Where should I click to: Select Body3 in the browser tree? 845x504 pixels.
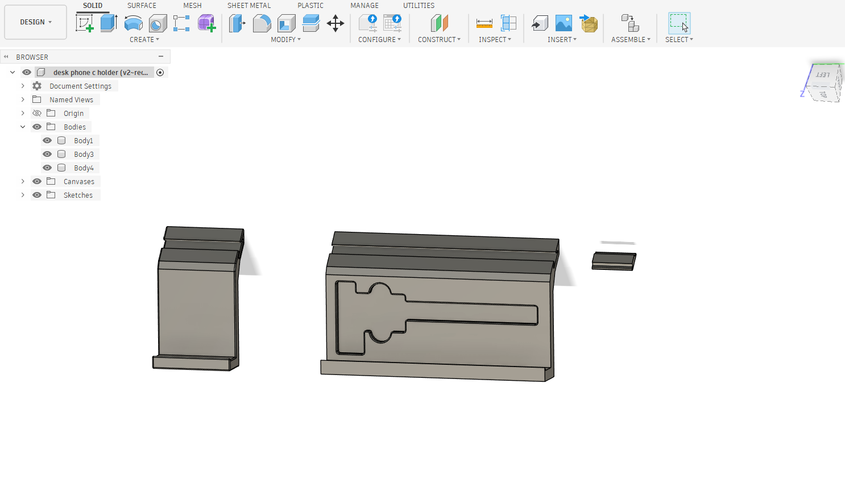(x=84, y=154)
